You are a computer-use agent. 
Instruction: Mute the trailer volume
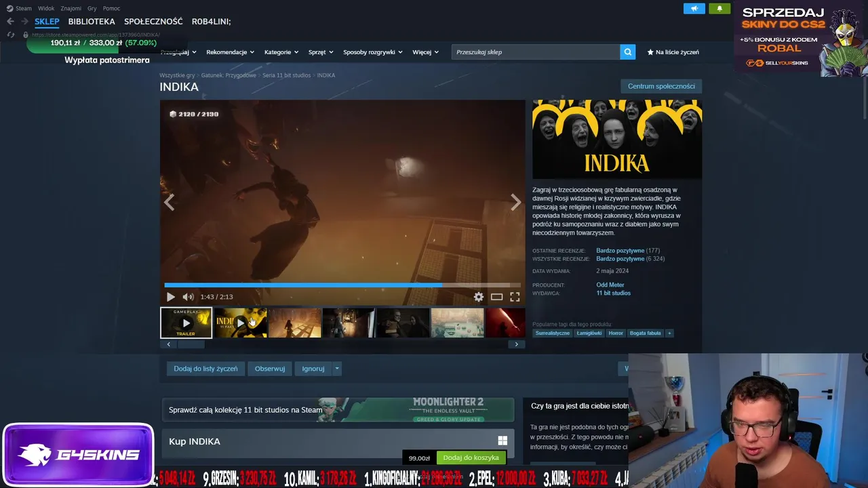(188, 297)
